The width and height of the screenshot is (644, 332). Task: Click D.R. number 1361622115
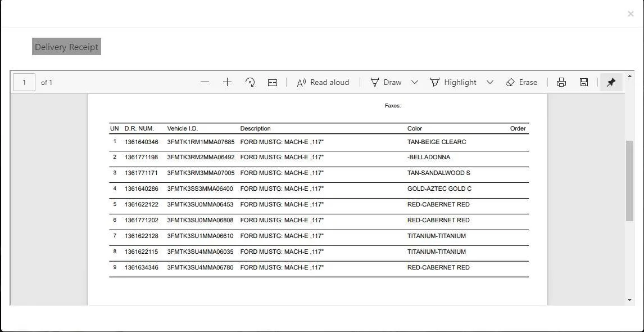pos(141,252)
